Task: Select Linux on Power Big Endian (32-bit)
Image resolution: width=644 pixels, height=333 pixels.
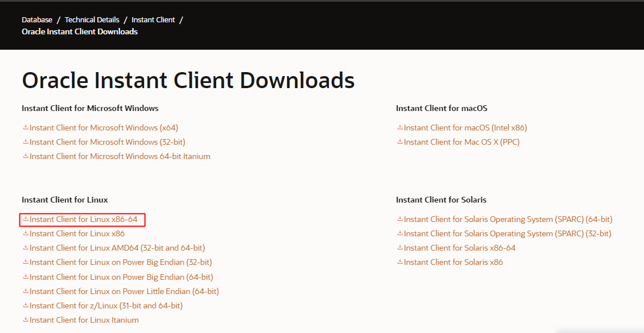Action: pos(121,262)
